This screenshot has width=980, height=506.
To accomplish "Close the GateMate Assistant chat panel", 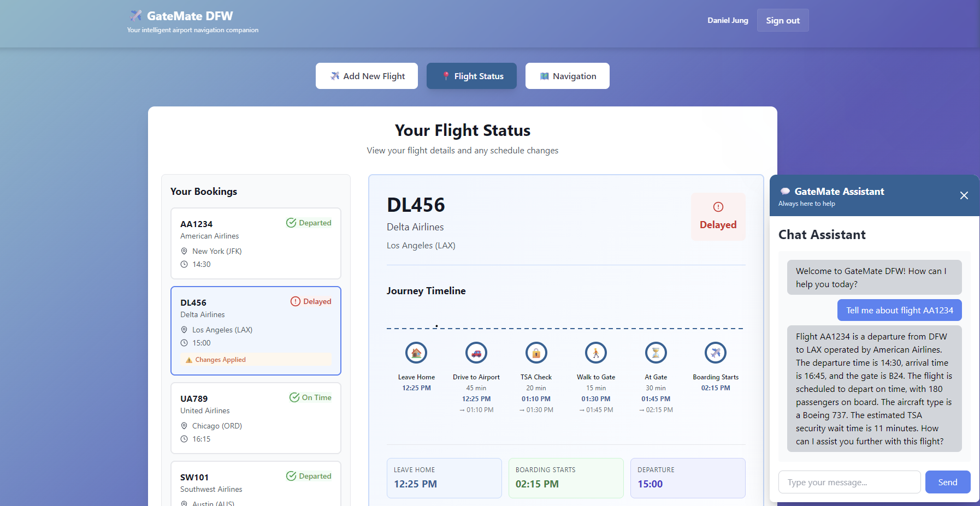I will click(x=964, y=195).
